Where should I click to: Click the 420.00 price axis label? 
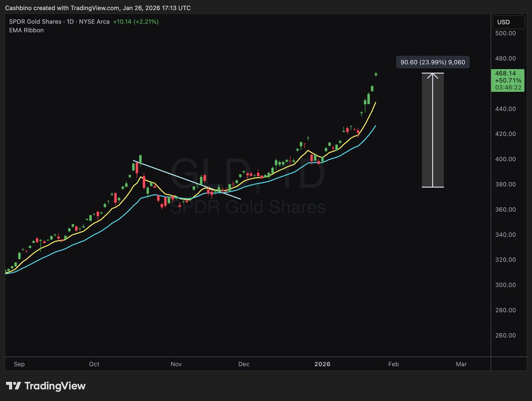pyautogui.click(x=506, y=134)
